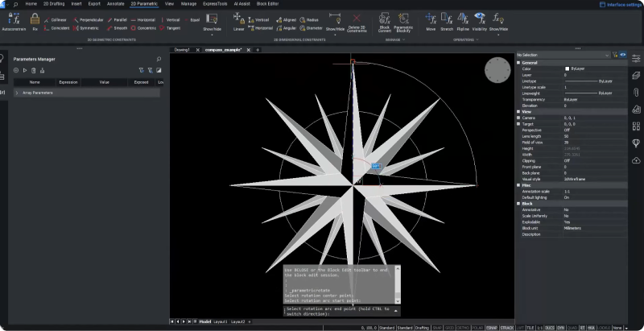Choose the Stretch operation icon

pyautogui.click(x=448, y=19)
